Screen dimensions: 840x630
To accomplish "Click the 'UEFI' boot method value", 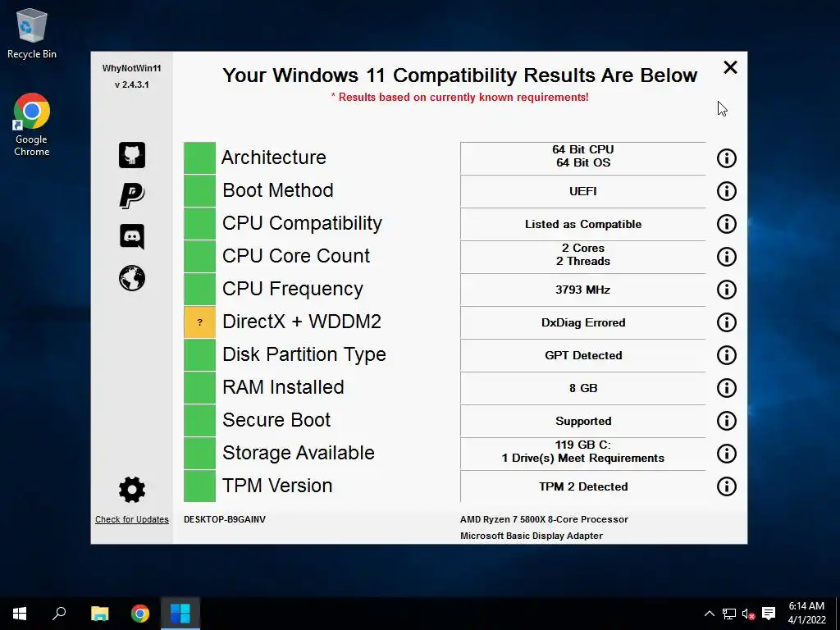I will click(583, 191).
